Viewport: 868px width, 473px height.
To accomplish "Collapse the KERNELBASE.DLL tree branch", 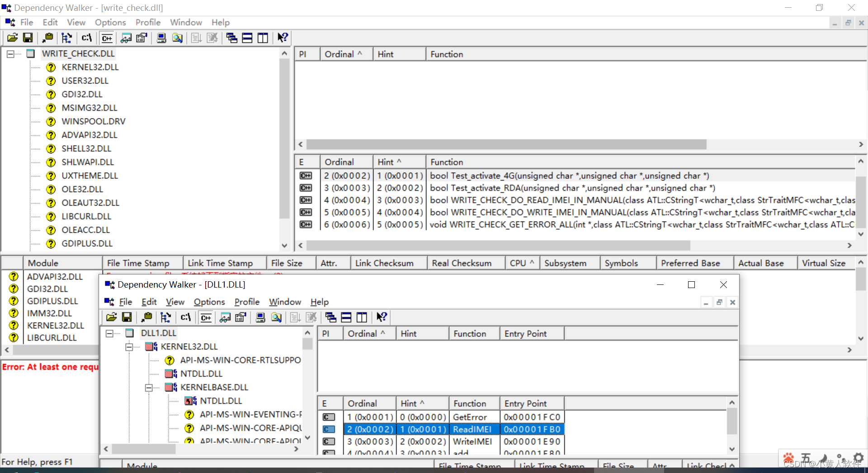I will 149,388.
